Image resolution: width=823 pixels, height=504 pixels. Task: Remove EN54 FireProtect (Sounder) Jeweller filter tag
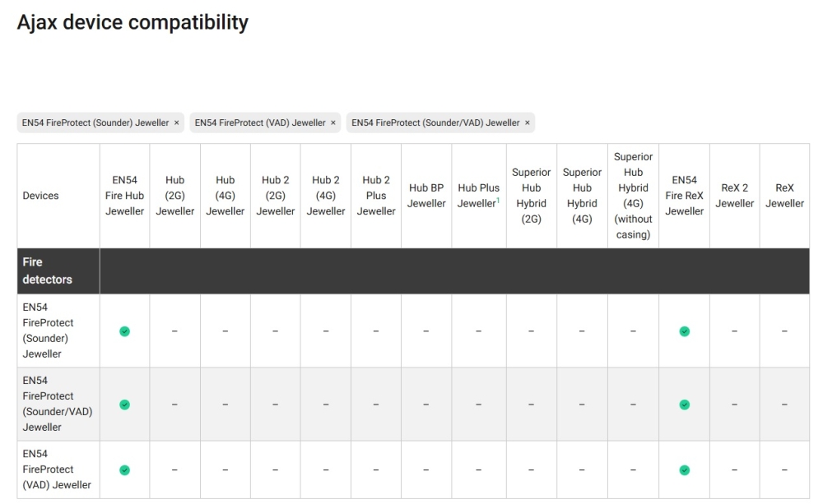point(176,123)
